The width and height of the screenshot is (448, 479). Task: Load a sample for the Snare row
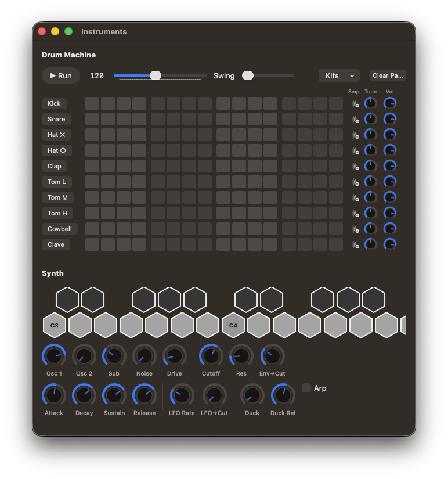pyautogui.click(x=354, y=120)
